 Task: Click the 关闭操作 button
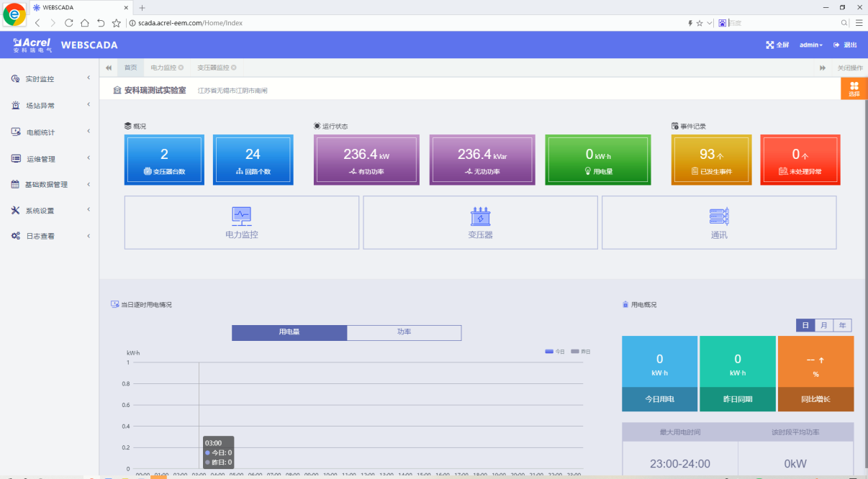point(849,68)
